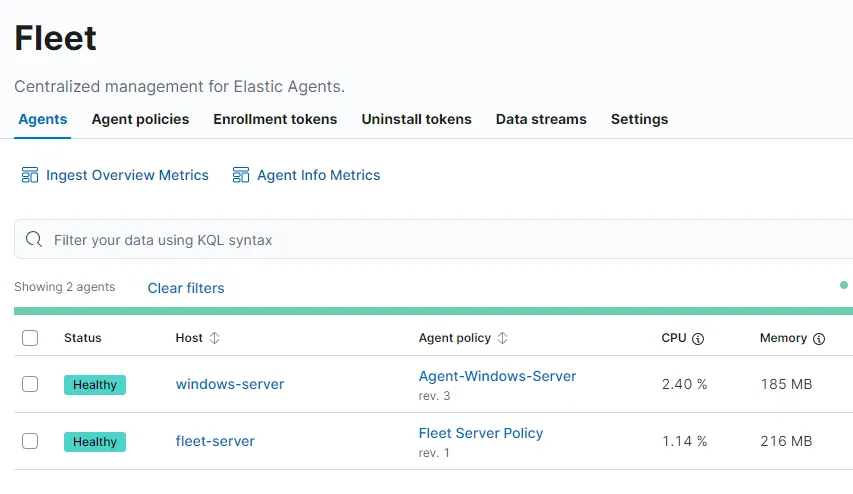The height and width of the screenshot is (494, 853).
Task: Click the rev. 1 policy revision text
Action: point(434,453)
